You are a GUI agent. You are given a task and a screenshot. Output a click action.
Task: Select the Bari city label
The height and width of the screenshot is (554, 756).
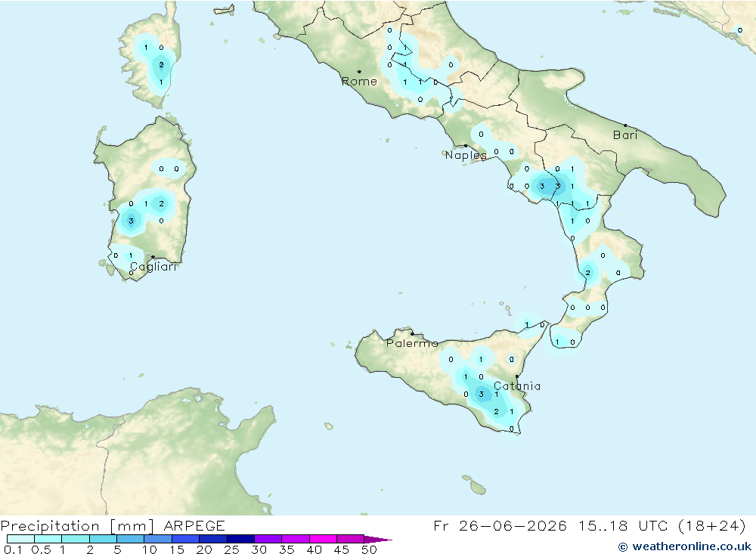(x=625, y=135)
